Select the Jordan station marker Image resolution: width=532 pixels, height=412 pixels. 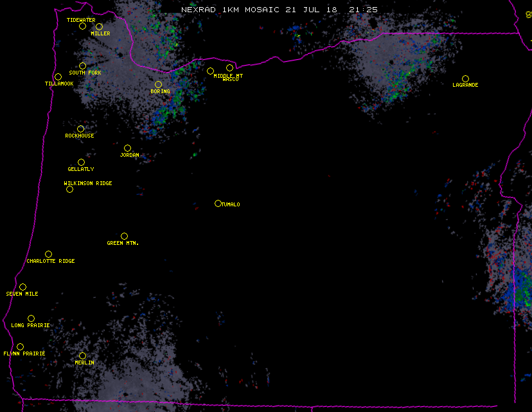(x=127, y=148)
